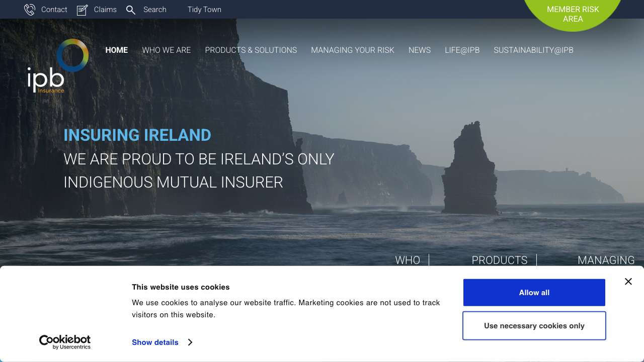Open the Tidy Town link
This screenshot has width=644, height=362.
tap(204, 10)
